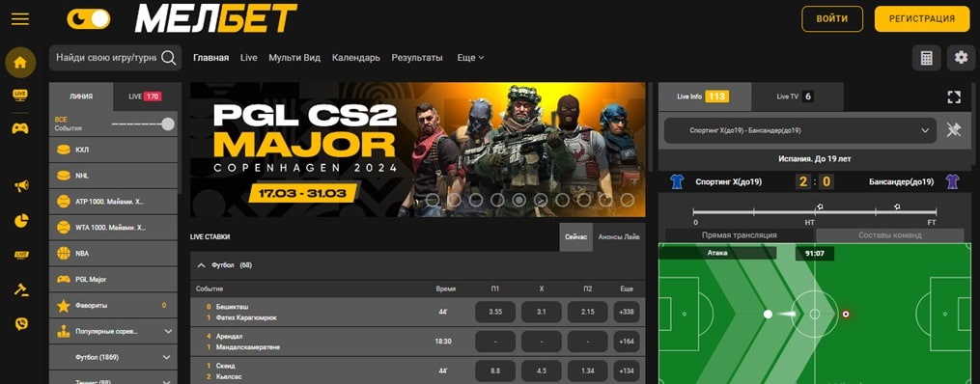This screenshot has height=384, width=980.
Task: Switch to the Live Info 113 tab
Action: point(705,96)
